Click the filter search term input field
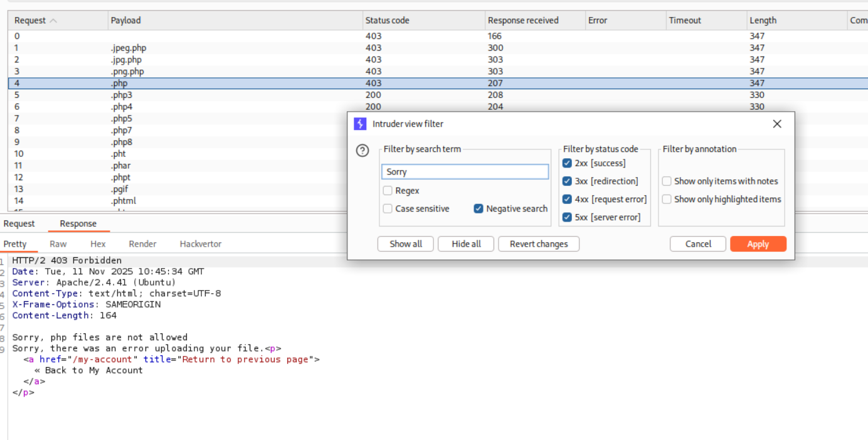 (464, 171)
